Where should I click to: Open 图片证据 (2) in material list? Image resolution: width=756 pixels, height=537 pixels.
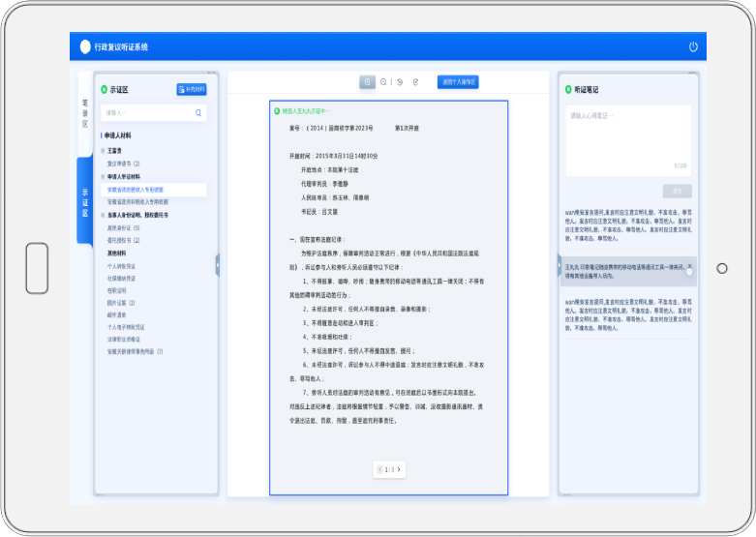click(x=123, y=302)
